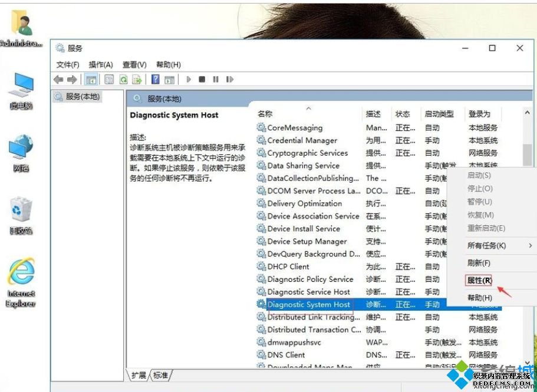Select the 网络 desktop icon

pyautogui.click(x=21, y=153)
